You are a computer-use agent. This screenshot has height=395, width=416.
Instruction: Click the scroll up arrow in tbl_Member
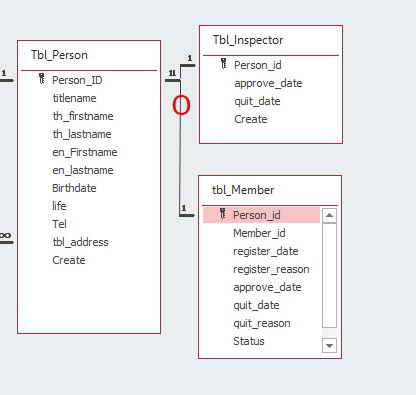[329, 216]
